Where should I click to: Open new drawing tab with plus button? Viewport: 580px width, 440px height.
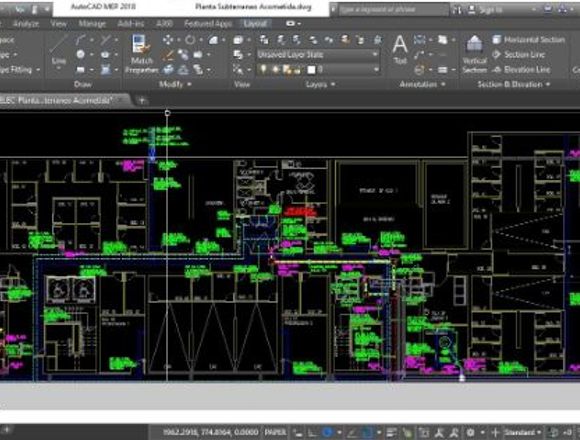tap(142, 100)
